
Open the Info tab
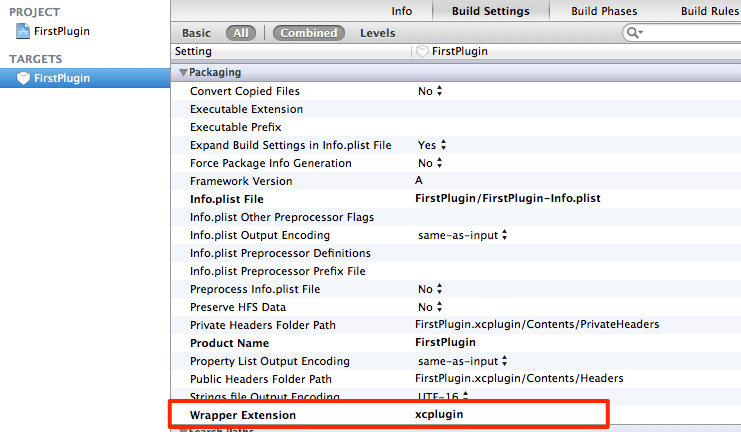click(x=401, y=11)
